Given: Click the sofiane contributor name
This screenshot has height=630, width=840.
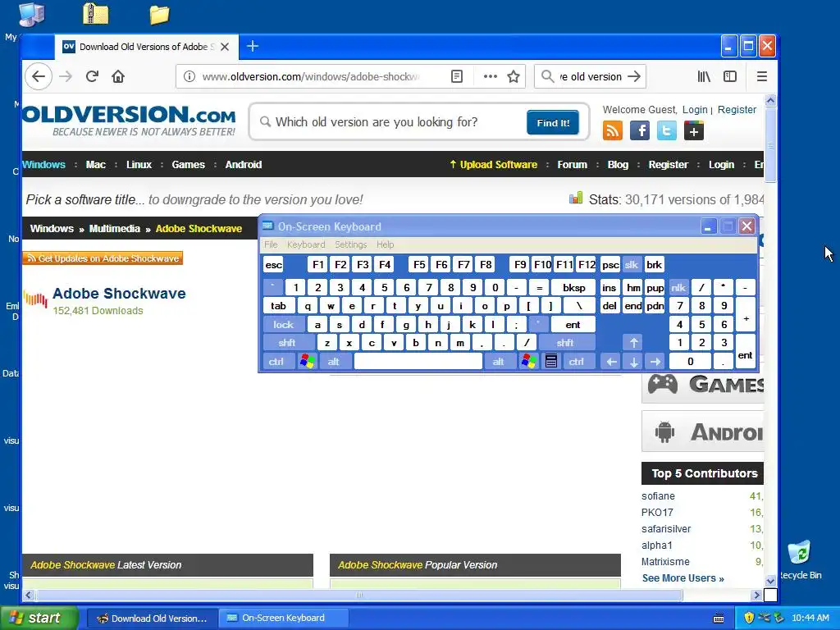Looking at the screenshot, I should [x=658, y=496].
